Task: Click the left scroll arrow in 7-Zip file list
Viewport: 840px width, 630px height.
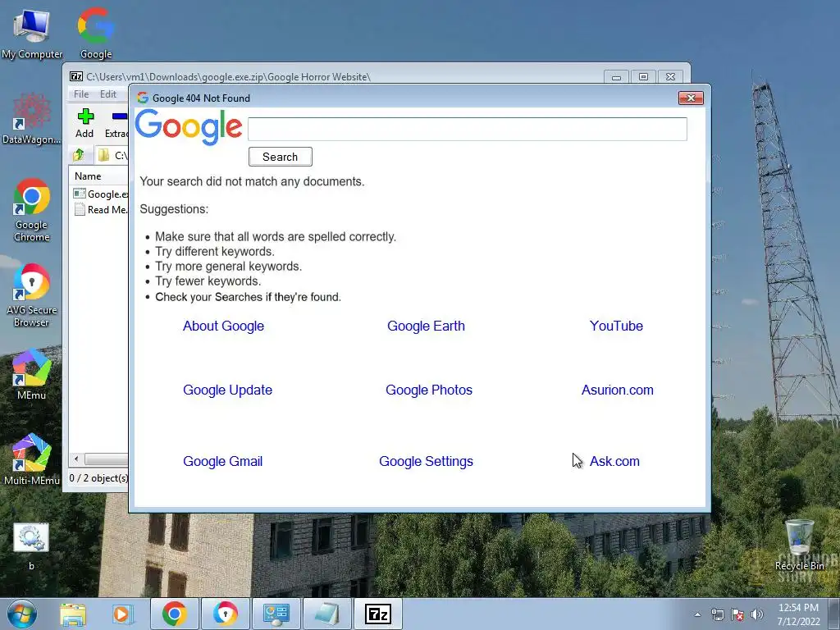Action: (x=76, y=459)
